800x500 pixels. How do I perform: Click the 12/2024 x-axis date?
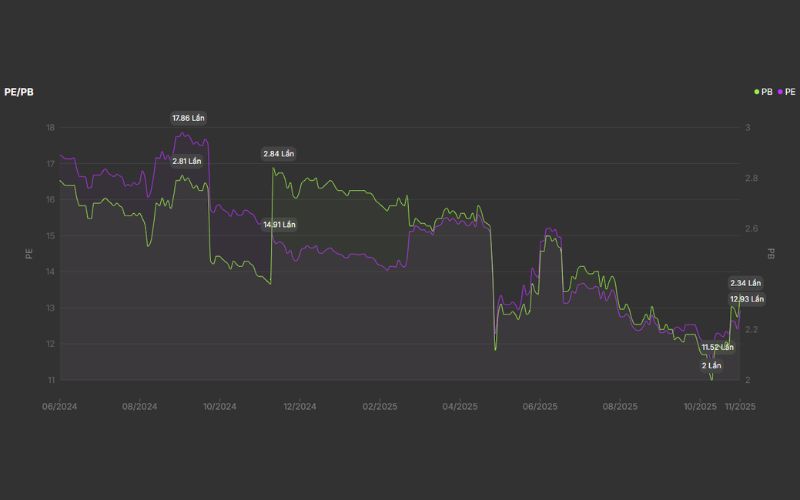click(300, 407)
